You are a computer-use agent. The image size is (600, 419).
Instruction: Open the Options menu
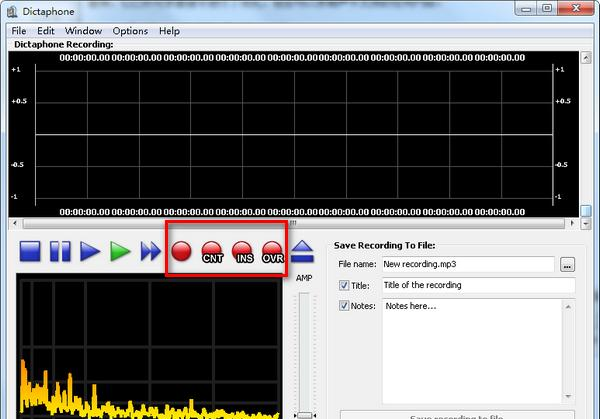(130, 31)
